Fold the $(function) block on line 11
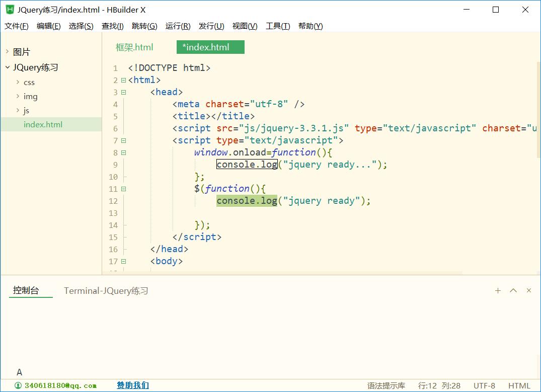This screenshot has width=541, height=392. click(x=123, y=189)
